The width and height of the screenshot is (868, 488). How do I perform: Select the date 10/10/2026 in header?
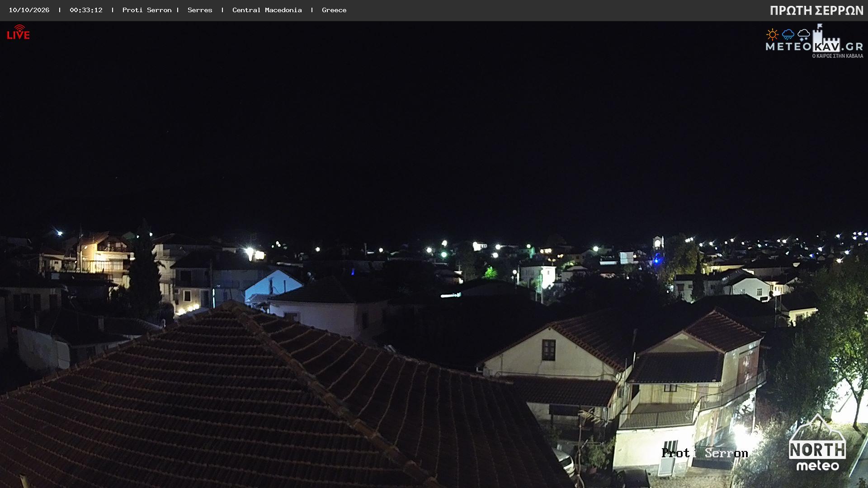point(29,10)
